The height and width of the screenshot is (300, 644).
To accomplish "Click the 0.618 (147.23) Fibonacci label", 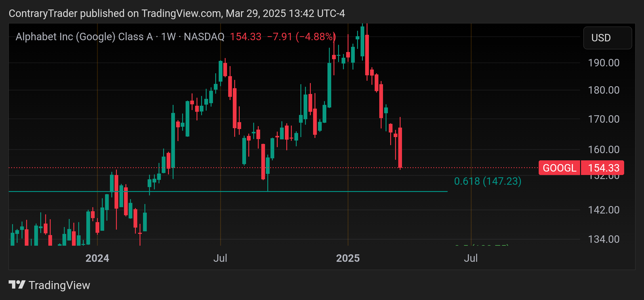I will (x=488, y=181).
